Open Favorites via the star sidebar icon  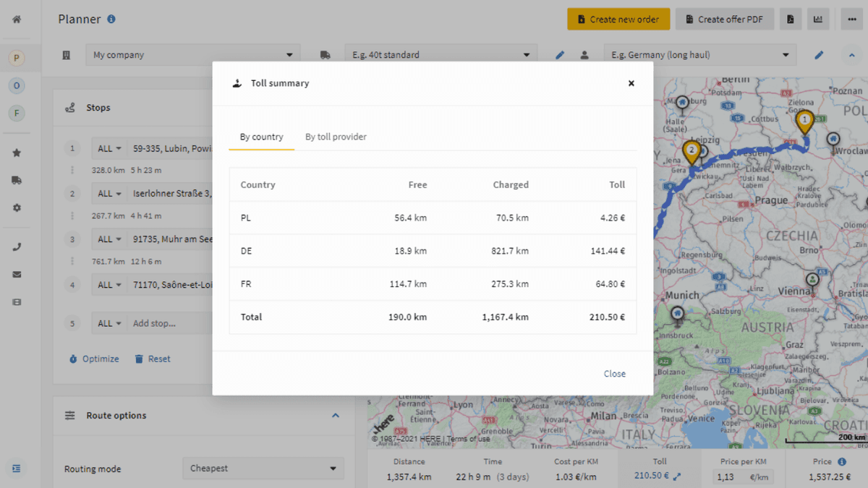pos(16,153)
